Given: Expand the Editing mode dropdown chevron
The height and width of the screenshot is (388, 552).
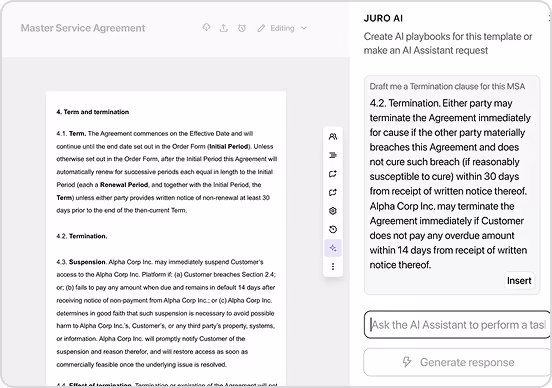Looking at the screenshot, I should coord(304,28).
